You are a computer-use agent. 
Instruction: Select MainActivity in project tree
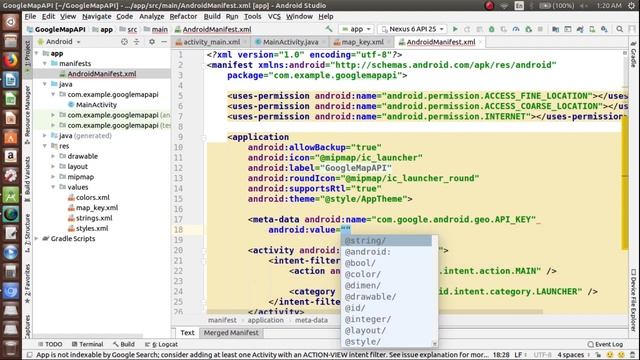96,105
